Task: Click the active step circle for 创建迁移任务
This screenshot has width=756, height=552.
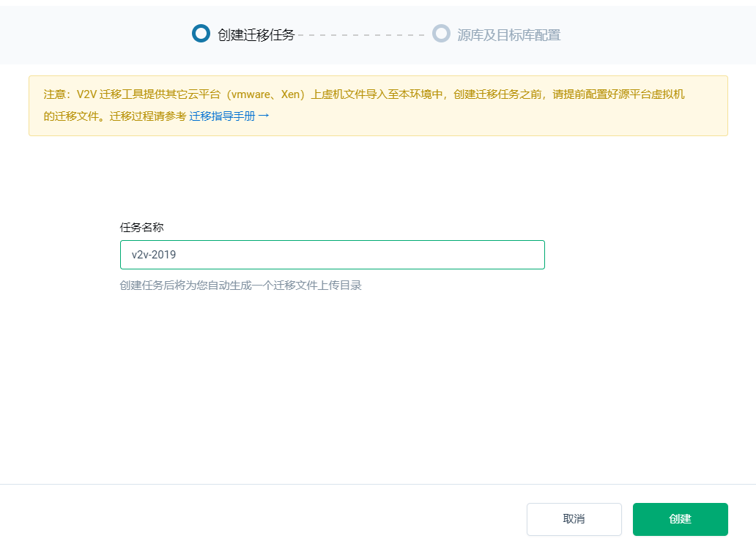Action: click(201, 34)
